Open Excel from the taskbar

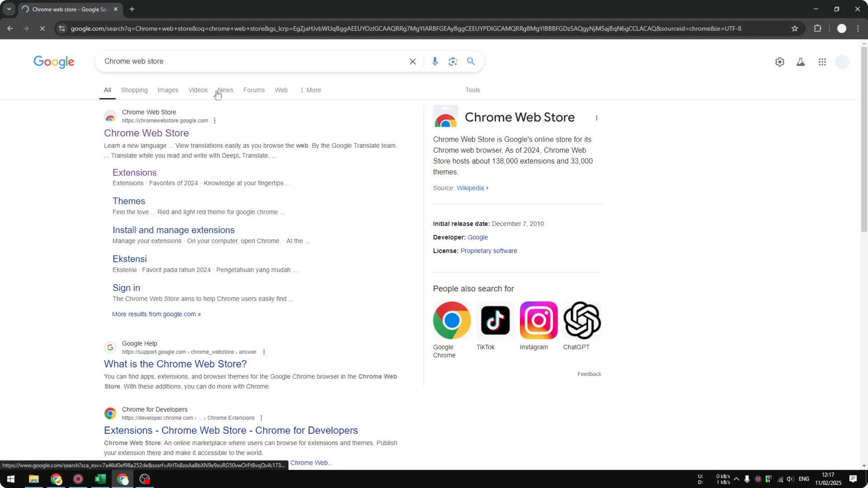[100, 479]
